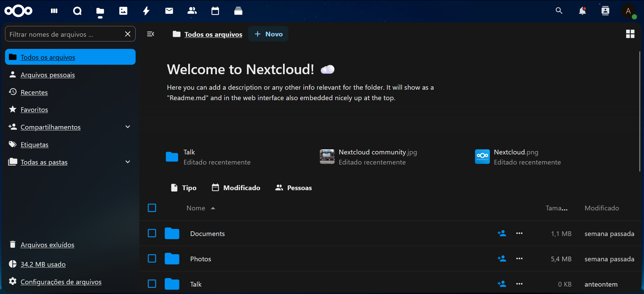Sort by Modificado column header
Viewport: 644px width, 294px height.
pyautogui.click(x=602, y=208)
